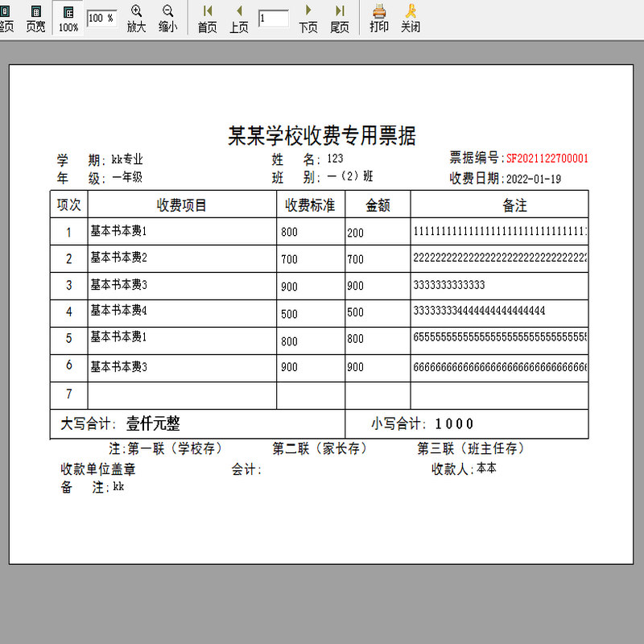
Task: Click the 项次 column header
Action: point(69,204)
